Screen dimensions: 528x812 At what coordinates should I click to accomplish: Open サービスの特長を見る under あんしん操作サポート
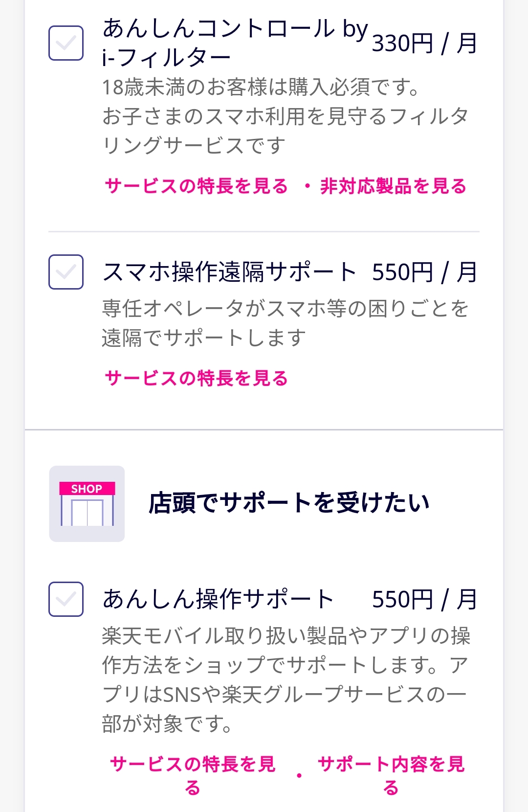[193, 776]
